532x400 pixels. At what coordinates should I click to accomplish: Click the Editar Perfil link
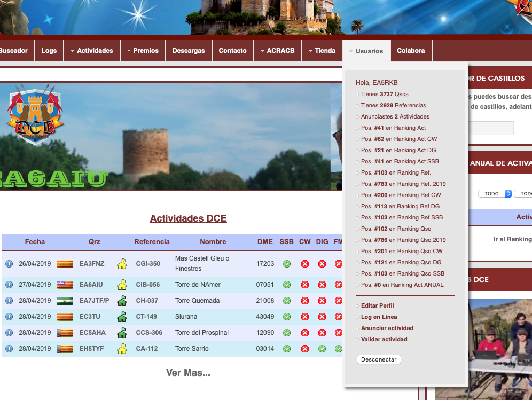[x=377, y=305]
